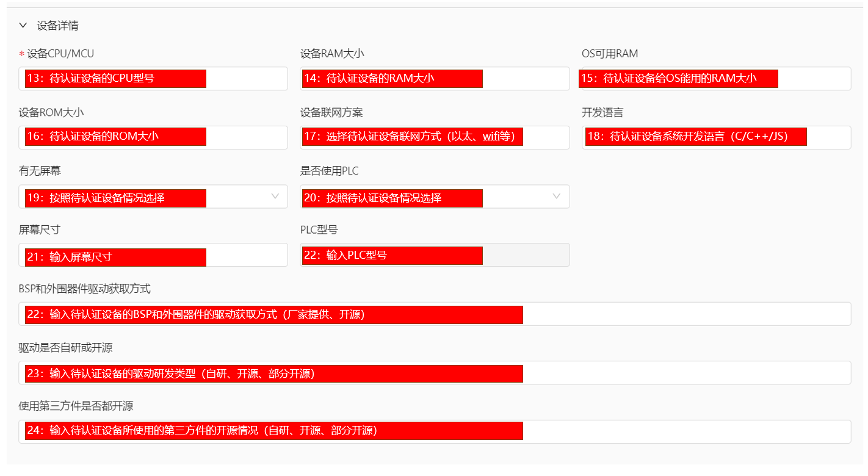This screenshot has width=868, height=476.
Task: Select the 使用第三方件是否都开源 input field
Action: click(435, 431)
